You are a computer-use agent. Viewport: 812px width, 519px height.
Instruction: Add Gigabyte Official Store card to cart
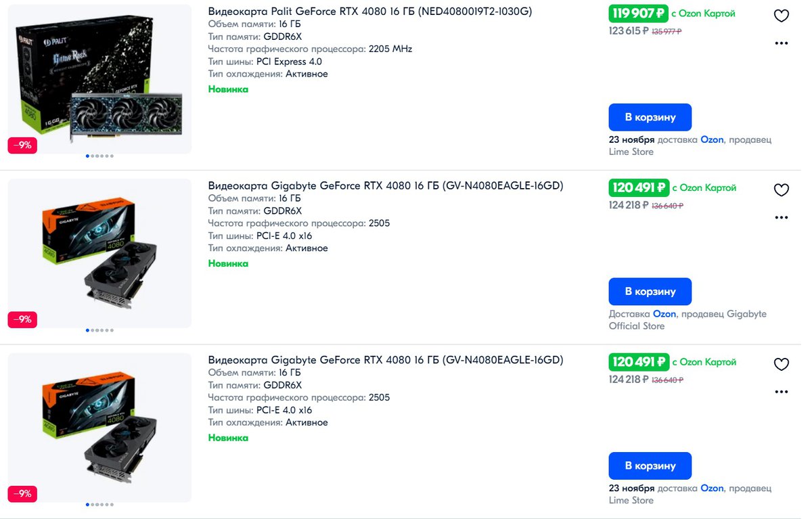[650, 292]
